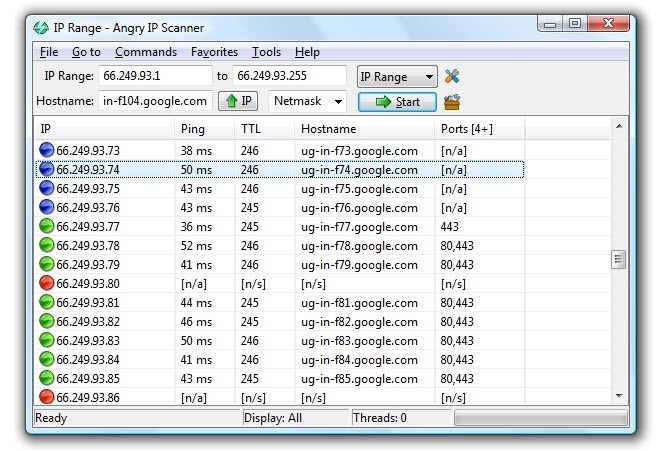Image resolution: width=669 pixels, height=451 pixels.
Task: Click the vertical scrollbar thumb
Action: (x=619, y=259)
